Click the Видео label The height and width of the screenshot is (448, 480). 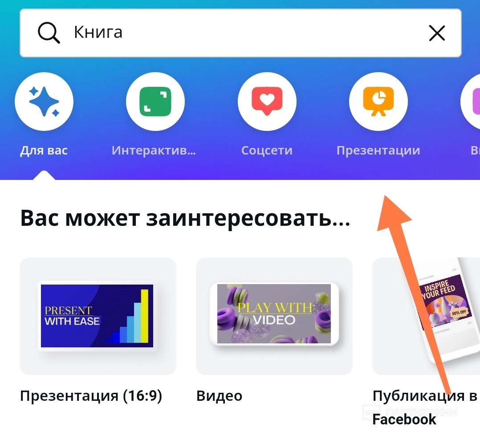point(219,395)
